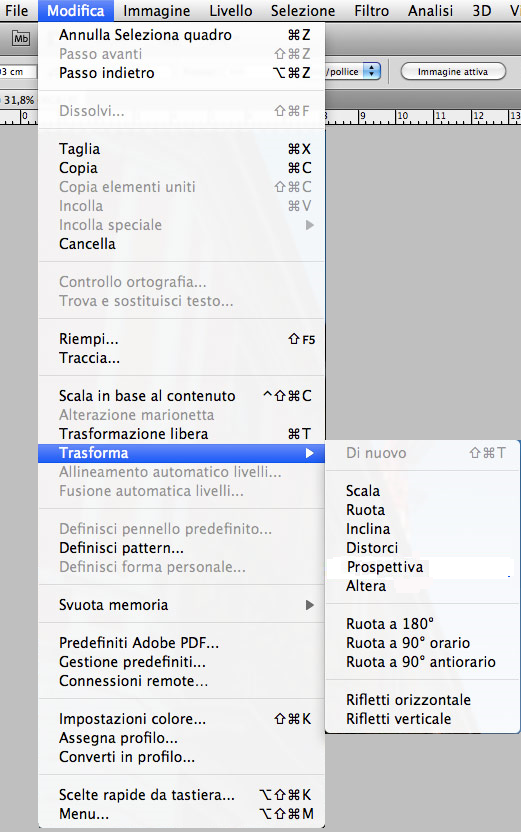The width and height of the screenshot is (521, 832).
Task: Choose Cancella in Modifica menu
Action: point(181,244)
